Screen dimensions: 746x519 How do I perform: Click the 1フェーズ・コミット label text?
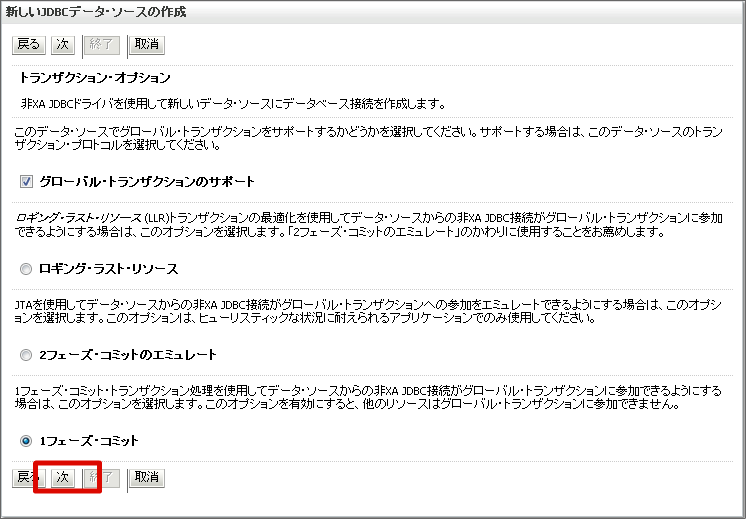(x=89, y=441)
